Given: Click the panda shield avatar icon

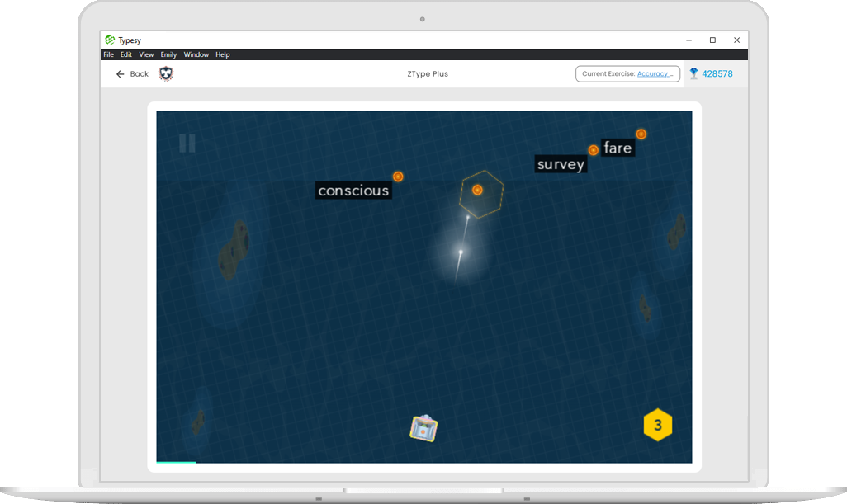Looking at the screenshot, I should tap(166, 73).
